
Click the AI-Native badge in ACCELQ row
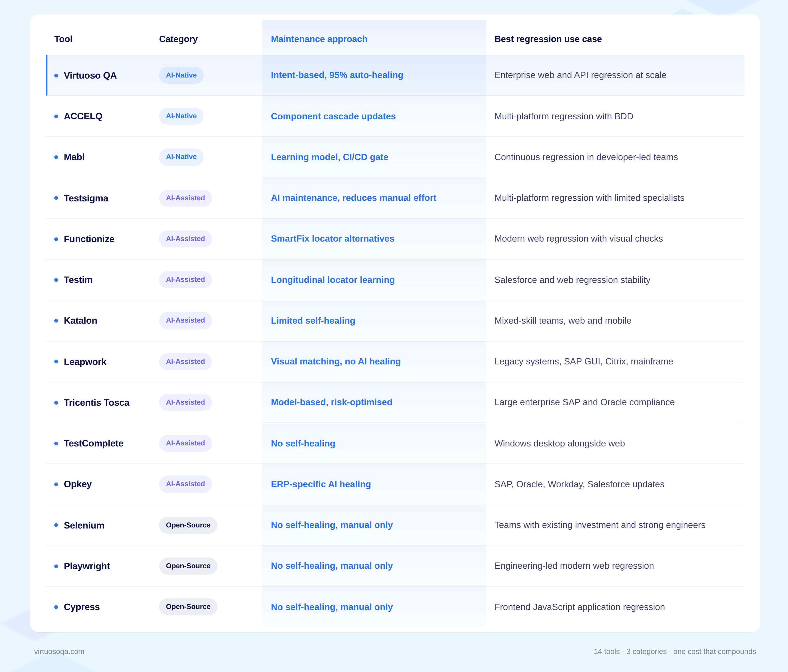(181, 116)
